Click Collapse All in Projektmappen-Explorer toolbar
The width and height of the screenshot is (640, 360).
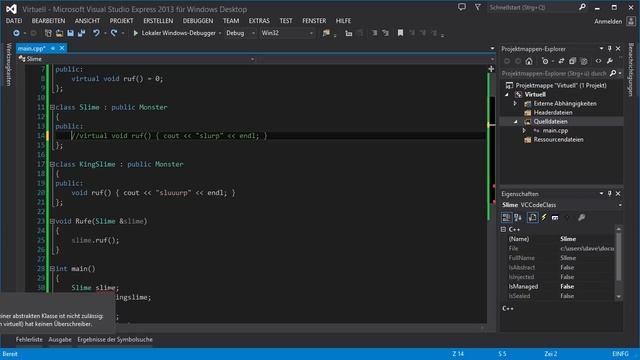(572, 61)
